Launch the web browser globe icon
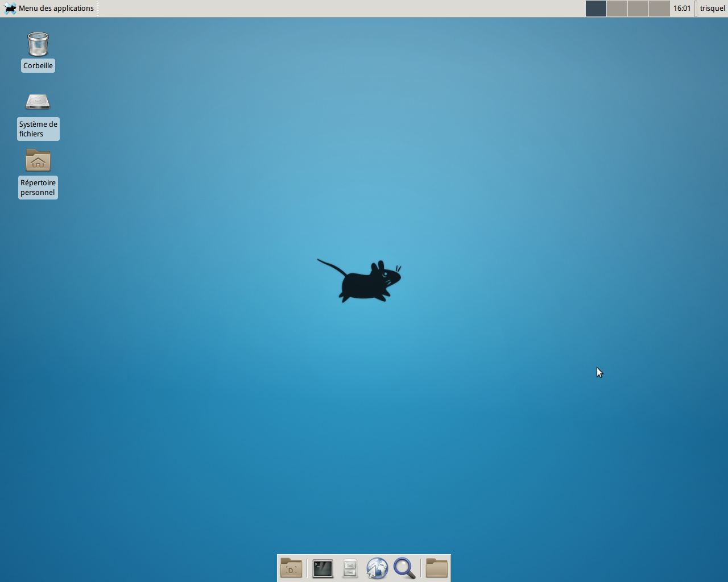The width and height of the screenshot is (728, 582). coord(377,568)
